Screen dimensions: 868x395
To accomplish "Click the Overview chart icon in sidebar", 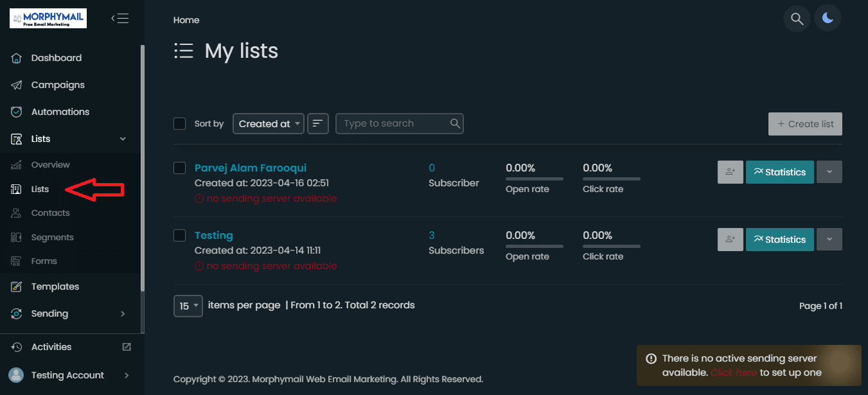I will tap(17, 165).
